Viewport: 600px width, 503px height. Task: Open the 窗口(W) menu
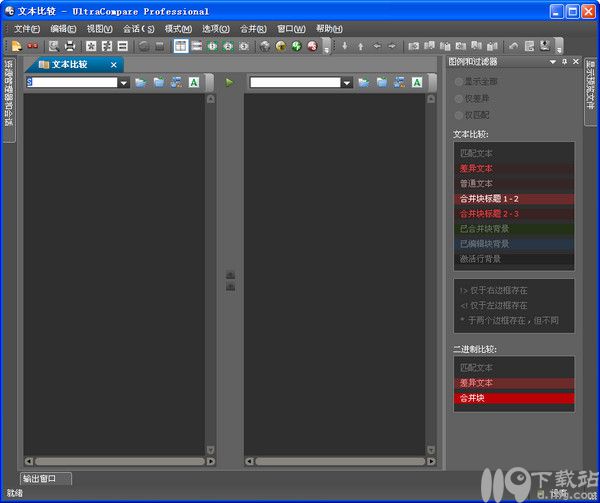pos(291,29)
